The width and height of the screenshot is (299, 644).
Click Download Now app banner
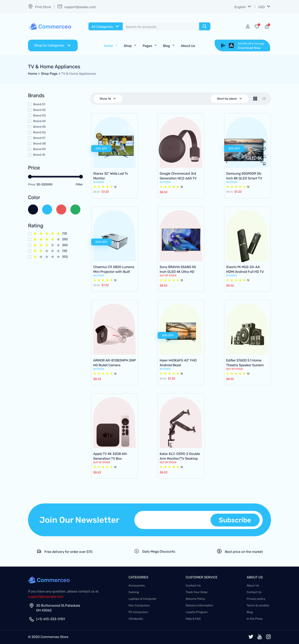[x=242, y=46]
